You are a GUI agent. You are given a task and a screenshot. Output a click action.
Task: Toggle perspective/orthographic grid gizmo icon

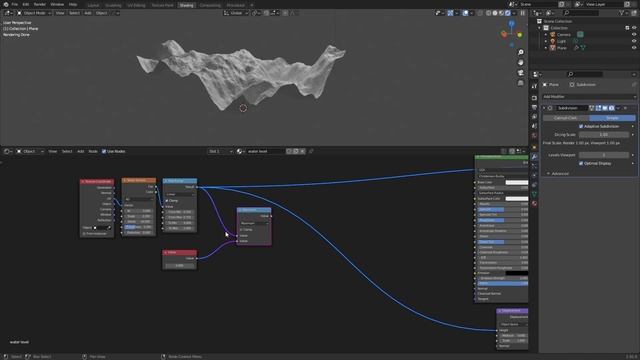coord(521,83)
